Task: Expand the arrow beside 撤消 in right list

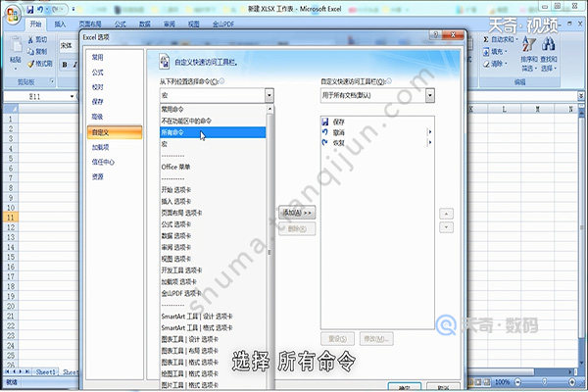Action: (x=430, y=132)
